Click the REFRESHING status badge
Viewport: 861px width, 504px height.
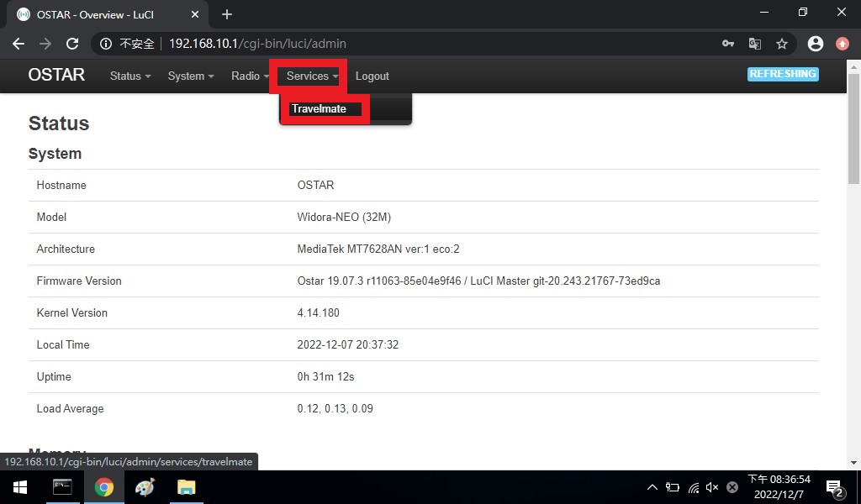[783, 74]
